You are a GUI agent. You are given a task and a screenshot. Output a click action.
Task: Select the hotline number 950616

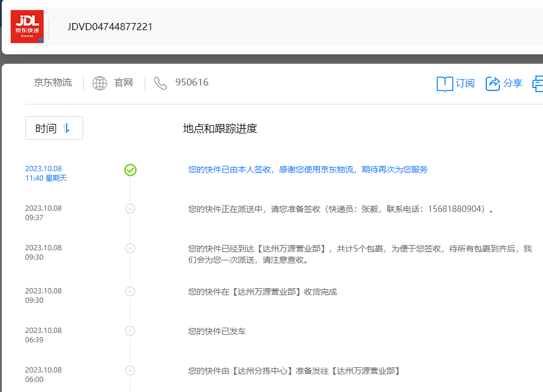pyautogui.click(x=192, y=83)
